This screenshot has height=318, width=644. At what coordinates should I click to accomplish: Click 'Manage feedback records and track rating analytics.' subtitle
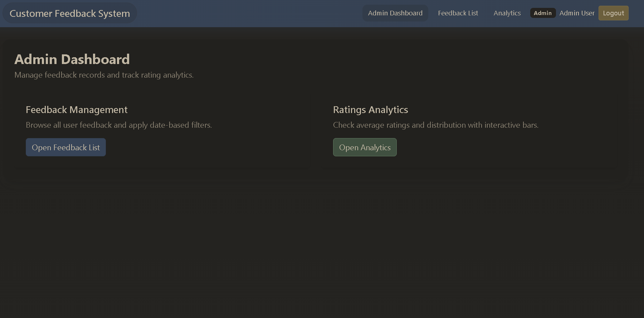pos(104,75)
